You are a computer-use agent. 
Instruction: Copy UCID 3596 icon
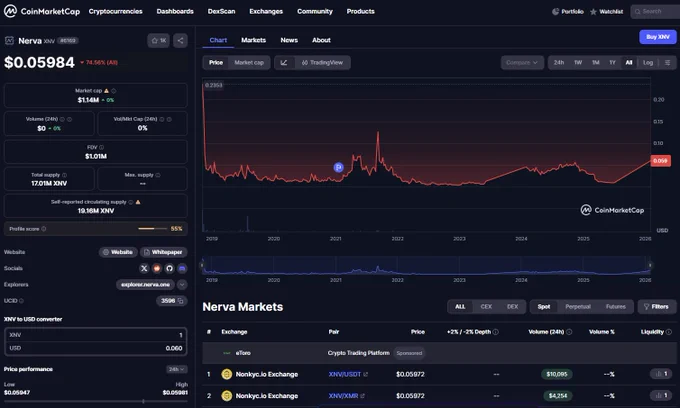pos(180,301)
